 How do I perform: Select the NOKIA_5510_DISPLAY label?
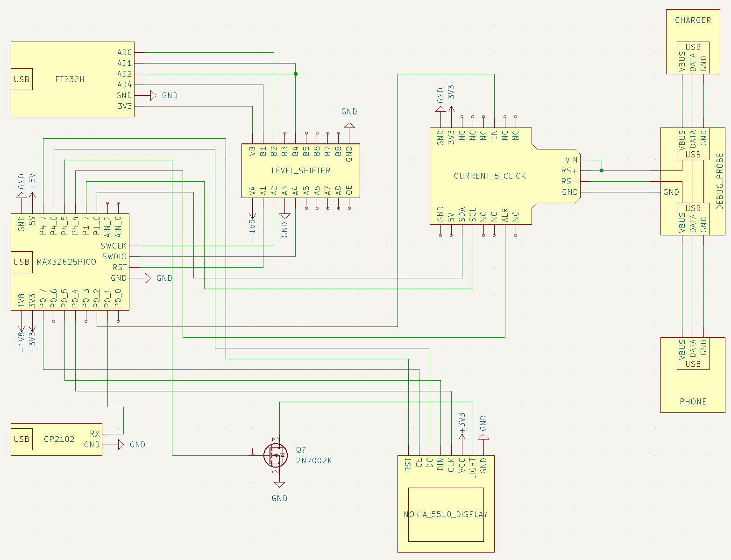click(446, 515)
